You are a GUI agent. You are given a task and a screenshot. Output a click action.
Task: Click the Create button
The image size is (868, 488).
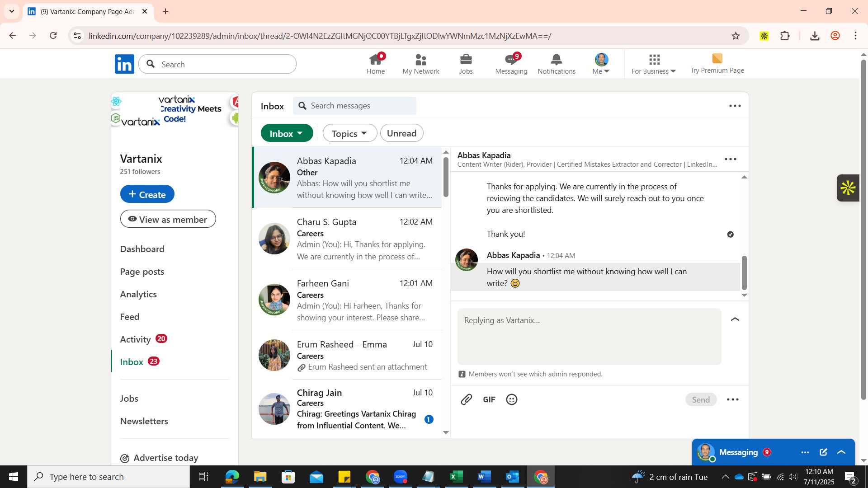click(x=147, y=194)
